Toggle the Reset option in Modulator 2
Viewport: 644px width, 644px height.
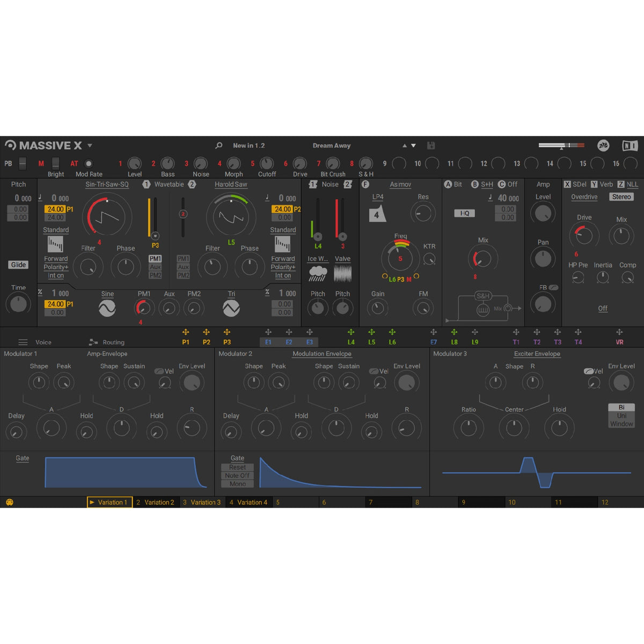click(237, 467)
